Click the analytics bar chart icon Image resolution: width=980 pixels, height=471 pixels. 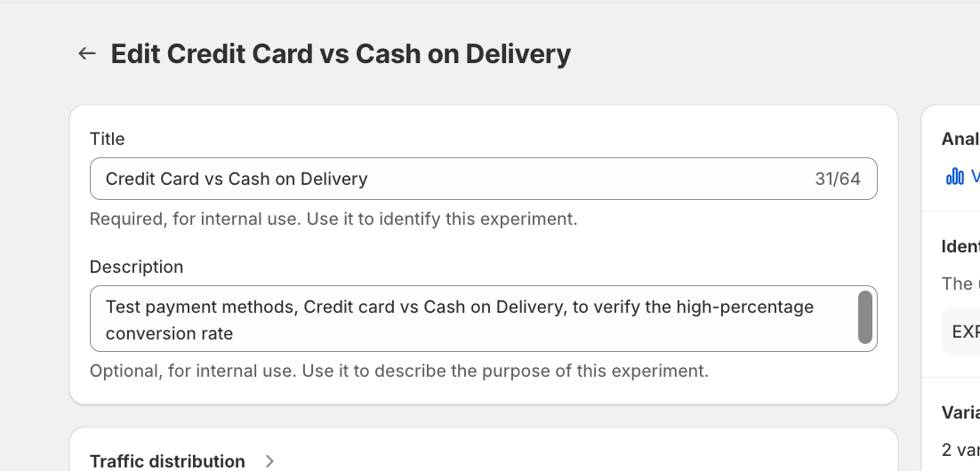[x=955, y=176]
